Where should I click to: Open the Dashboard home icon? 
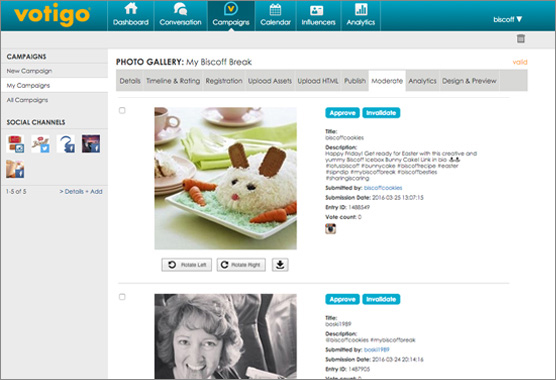130,9
